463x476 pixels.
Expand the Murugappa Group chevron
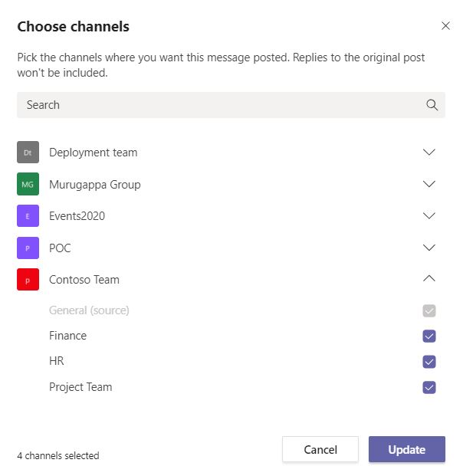coord(429,184)
